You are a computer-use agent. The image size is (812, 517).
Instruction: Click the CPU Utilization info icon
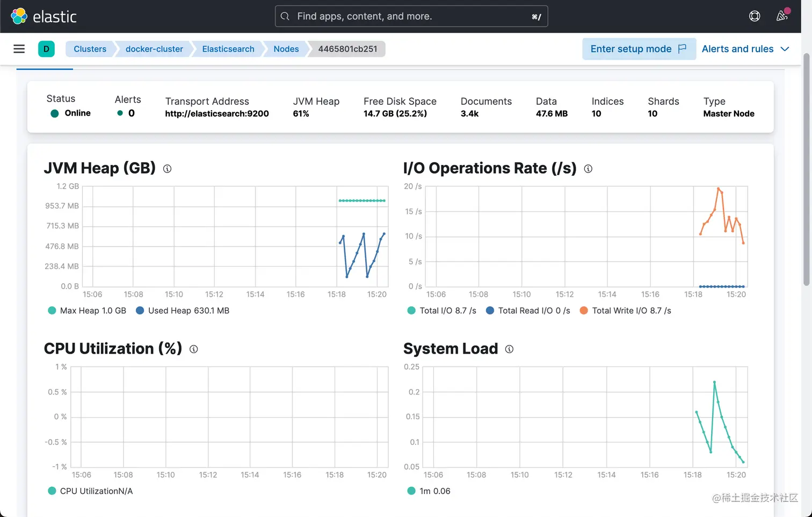point(194,349)
